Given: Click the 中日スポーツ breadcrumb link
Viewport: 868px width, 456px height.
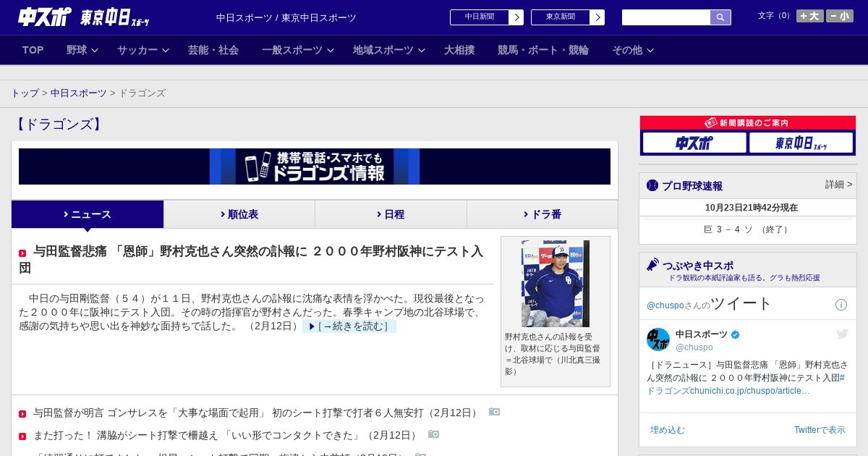Looking at the screenshot, I should (x=79, y=93).
